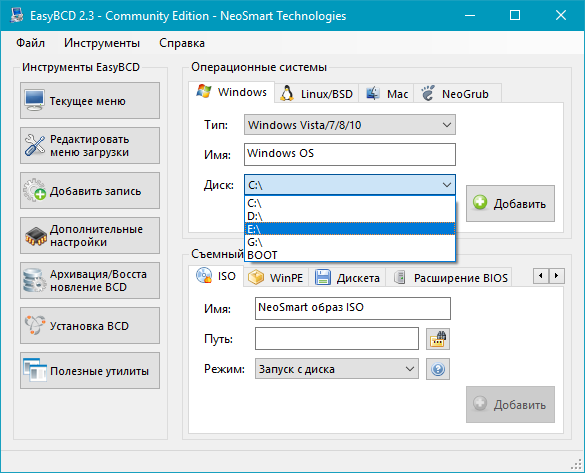Open Редактировать меню загрузки tool
The image size is (585, 473).
(90, 146)
